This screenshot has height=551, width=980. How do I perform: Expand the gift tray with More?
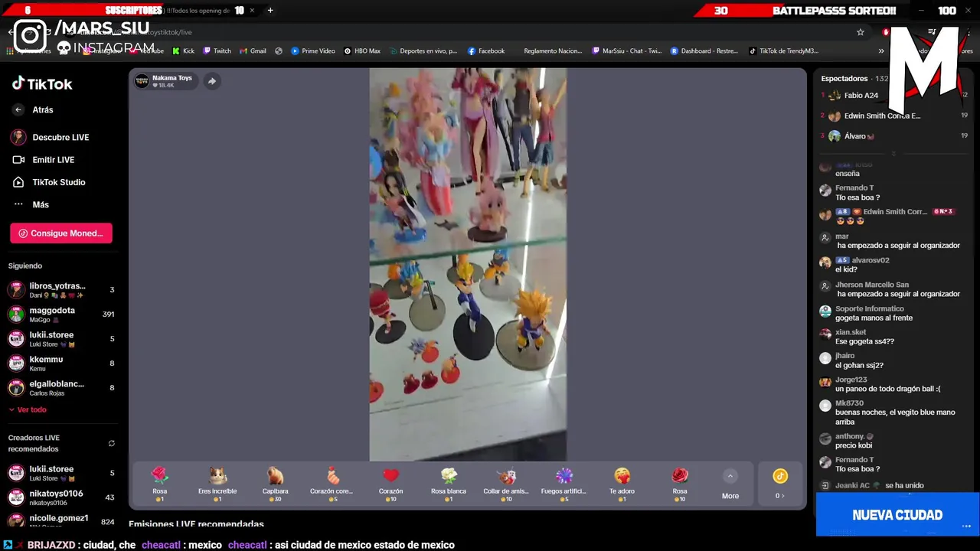[730, 485]
